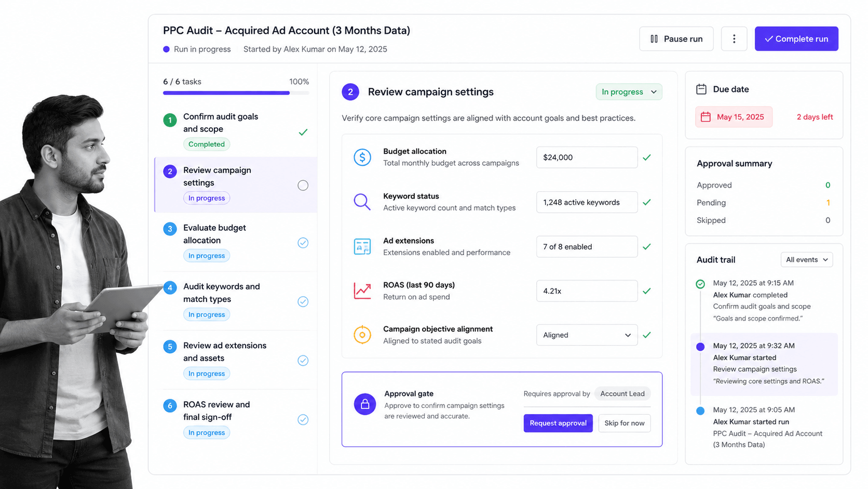Click the Pending count of 1
Viewport: 868px width, 489px height.
click(x=828, y=203)
